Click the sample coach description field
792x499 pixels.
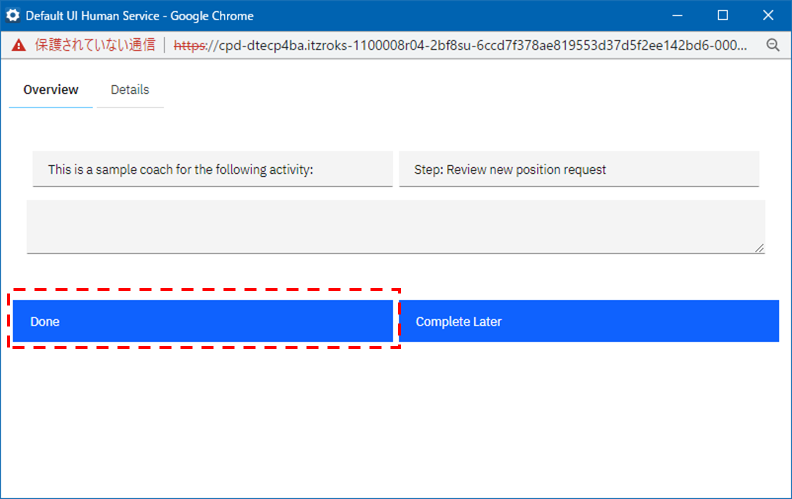213,169
